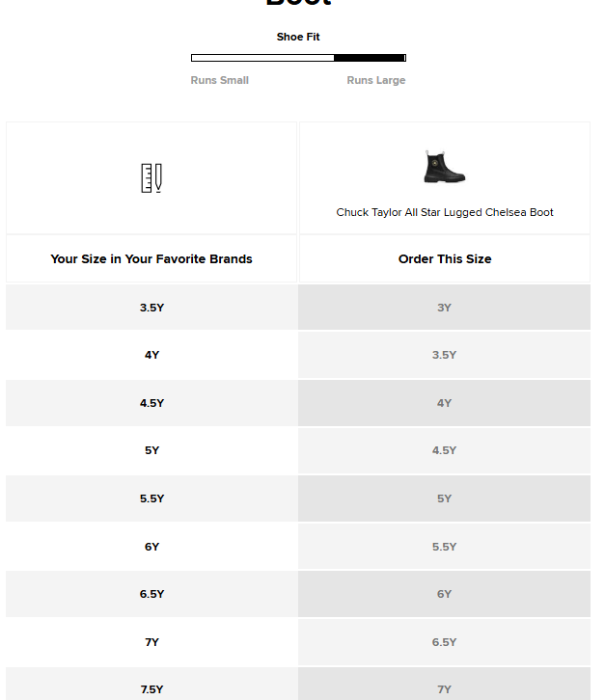Select the 7Y favorite brand size row
Image resolution: width=605 pixels, height=700 pixels.
click(x=151, y=642)
